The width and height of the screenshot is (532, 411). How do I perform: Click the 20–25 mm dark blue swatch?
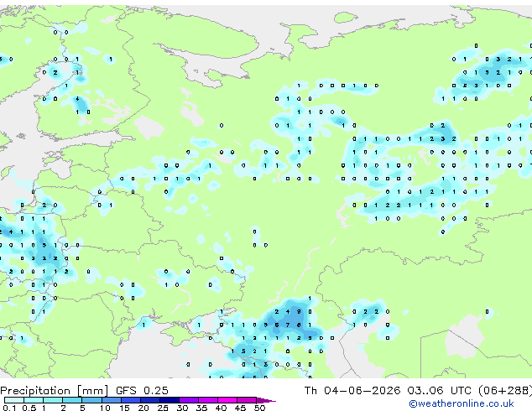click(150, 400)
